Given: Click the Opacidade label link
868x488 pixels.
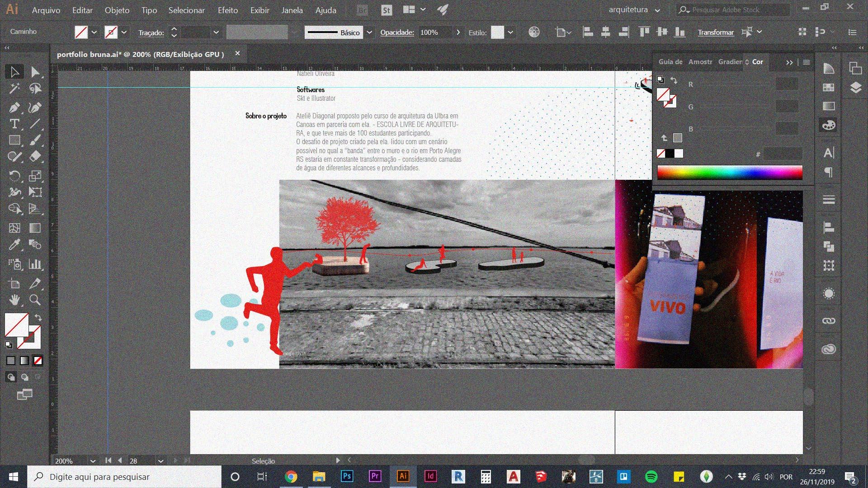Looking at the screenshot, I should pyautogui.click(x=396, y=33).
